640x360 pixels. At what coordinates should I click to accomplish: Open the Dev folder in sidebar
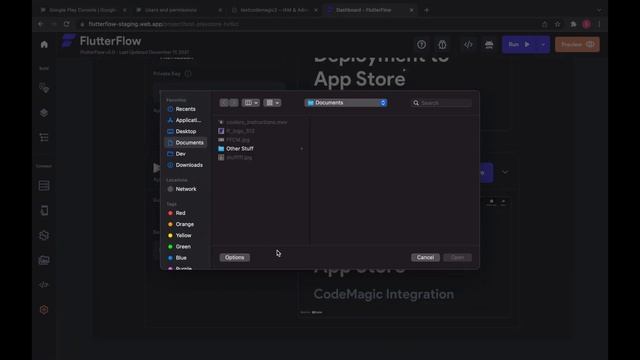[x=176, y=154]
